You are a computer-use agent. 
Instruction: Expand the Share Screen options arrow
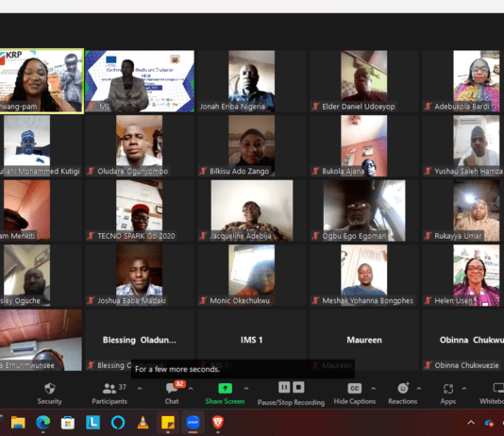pyautogui.click(x=246, y=389)
